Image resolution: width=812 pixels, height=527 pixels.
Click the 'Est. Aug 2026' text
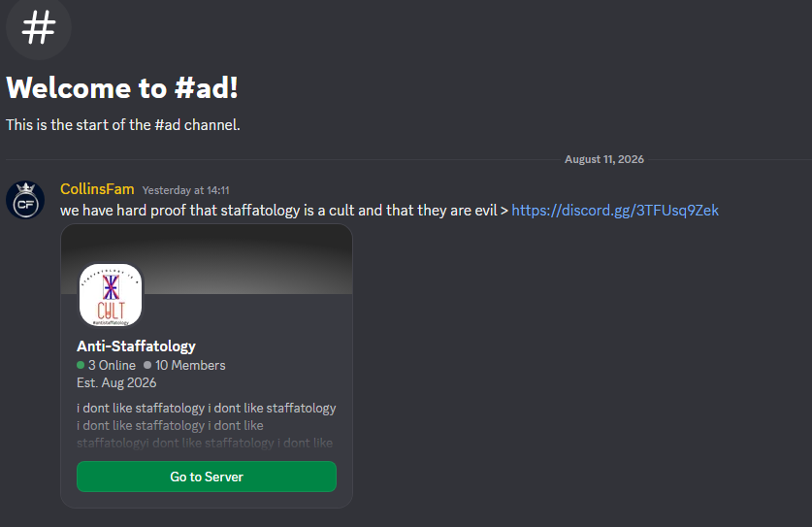116,383
